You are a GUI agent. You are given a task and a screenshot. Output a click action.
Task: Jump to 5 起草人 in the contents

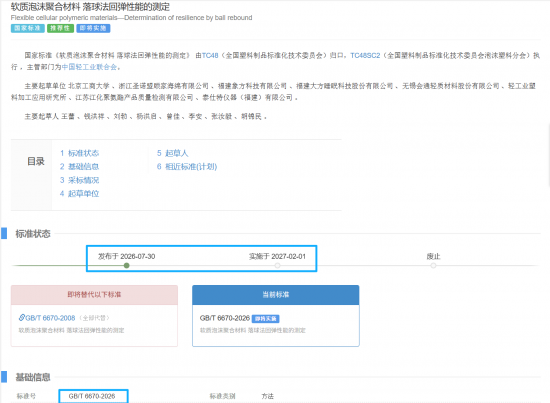pyautogui.click(x=173, y=153)
